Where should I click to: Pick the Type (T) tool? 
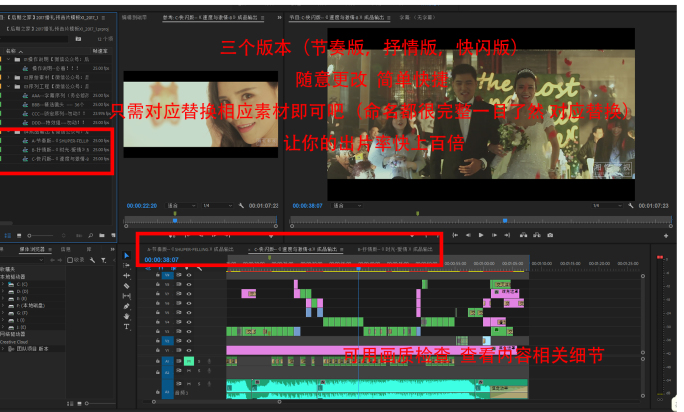pyautogui.click(x=126, y=326)
